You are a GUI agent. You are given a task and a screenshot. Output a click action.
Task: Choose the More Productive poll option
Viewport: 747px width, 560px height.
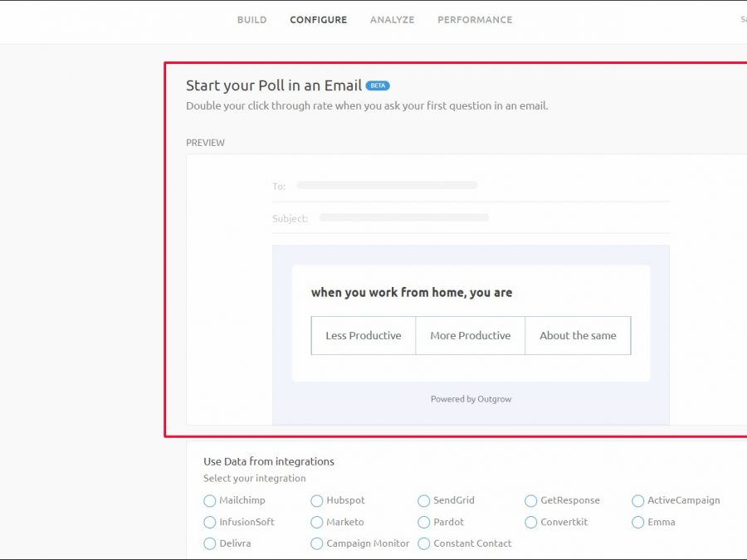click(x=470, y=335)
